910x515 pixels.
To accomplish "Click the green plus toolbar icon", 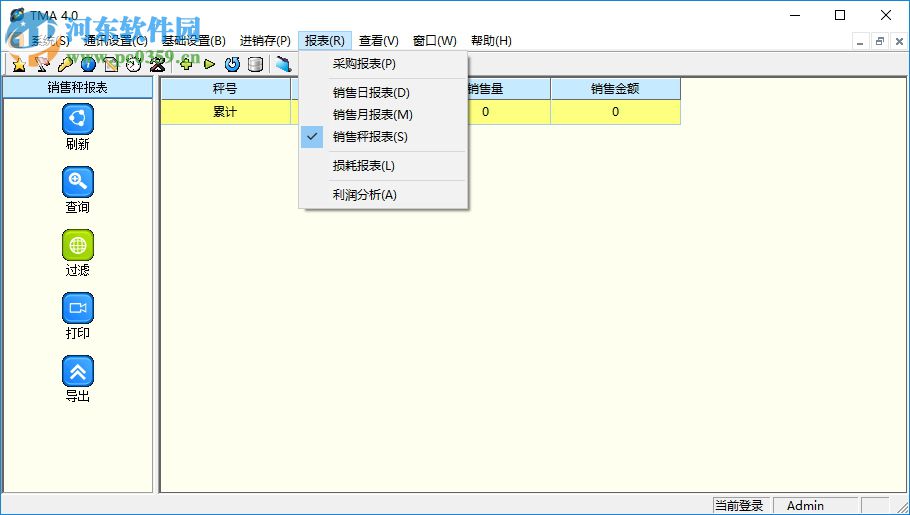I will [186, 64].
